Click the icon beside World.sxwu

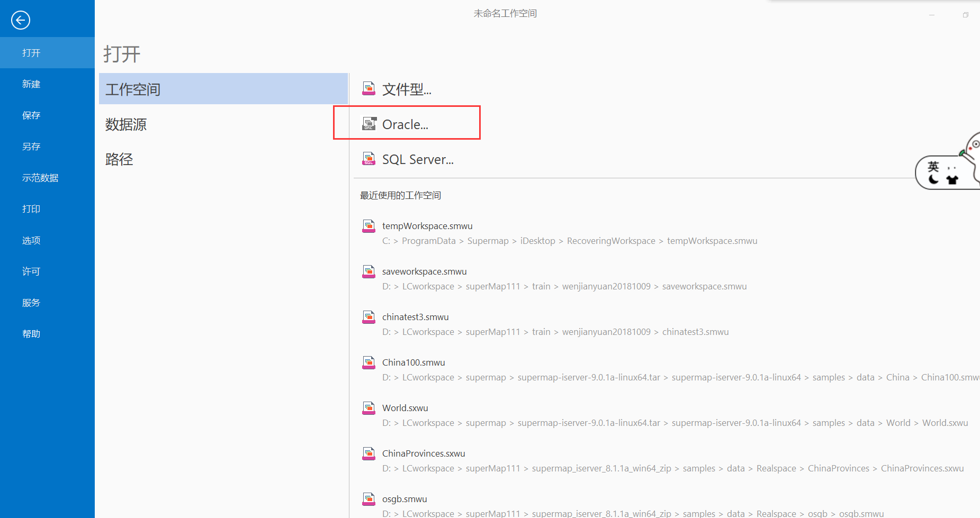pos(368,408)
